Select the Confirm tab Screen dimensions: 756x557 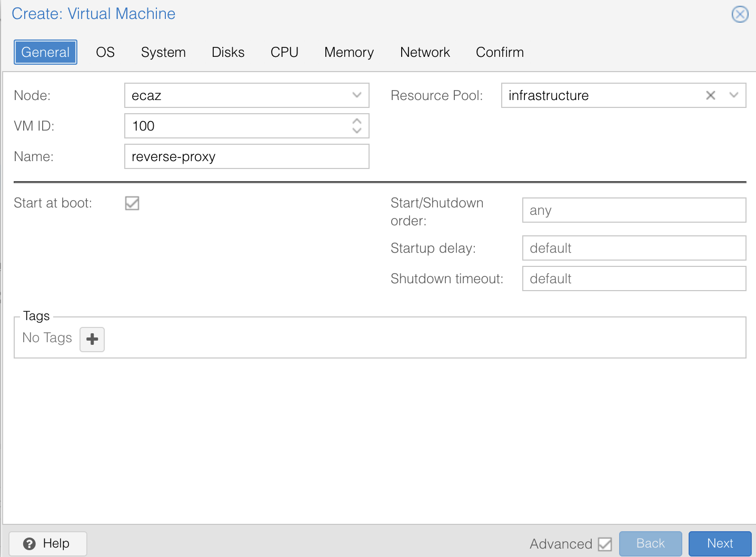pos(500,52)
